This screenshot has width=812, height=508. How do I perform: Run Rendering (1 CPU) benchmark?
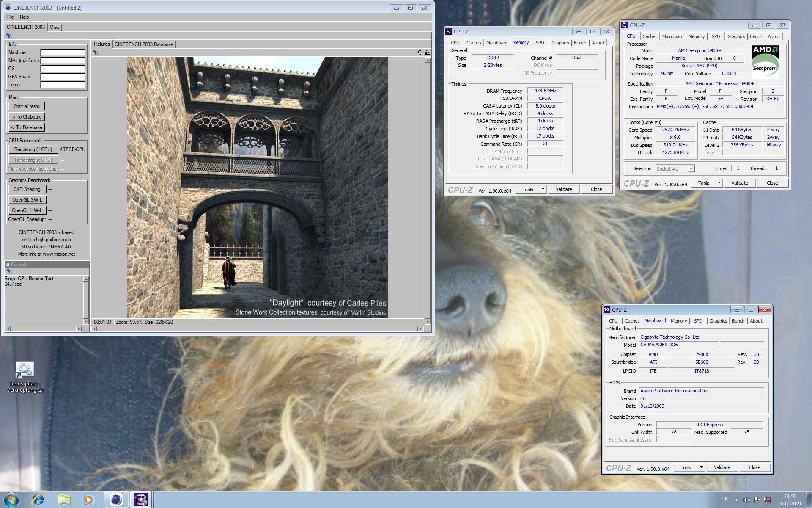pyautogui.click(x=33, y=149)
